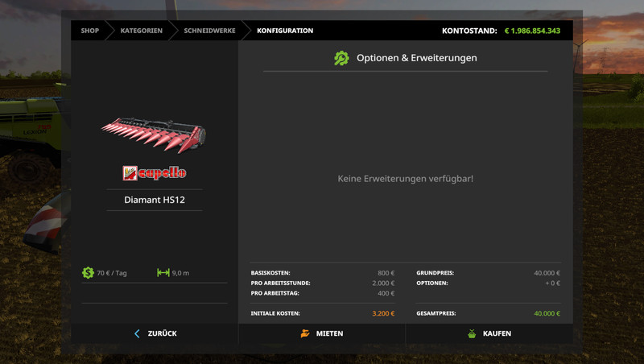Go to the SHOP breadcrumb
This screenshot has width=644, height=364.
pos(89,31)
